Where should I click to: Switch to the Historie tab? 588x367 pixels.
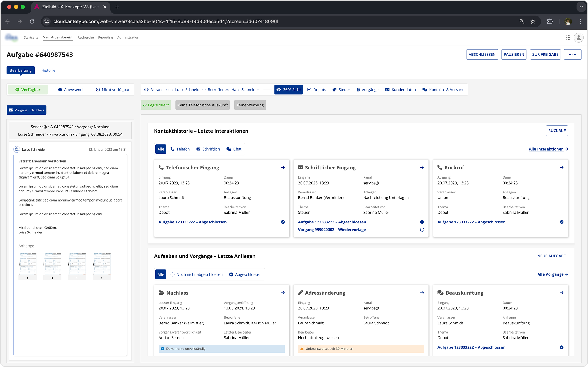pos(48,70)
